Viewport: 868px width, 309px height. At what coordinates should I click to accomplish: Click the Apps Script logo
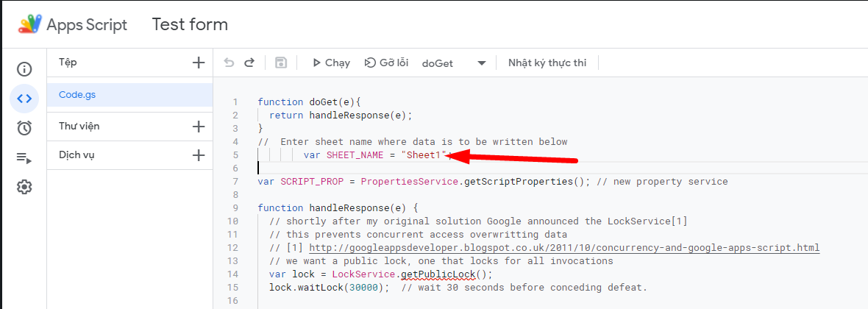point(29,25)
